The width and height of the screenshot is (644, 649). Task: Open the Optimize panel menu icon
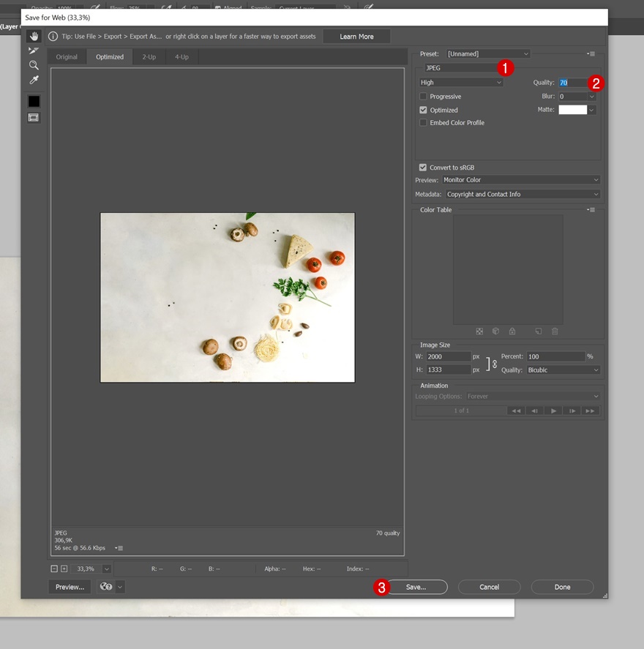click(x=591, y=53)
